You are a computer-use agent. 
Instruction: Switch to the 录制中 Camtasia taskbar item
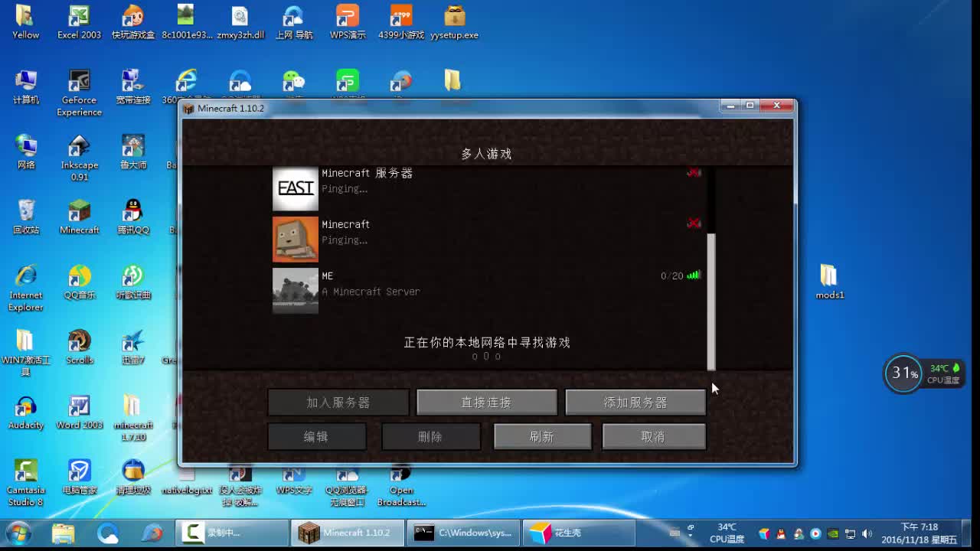(x=232, y=533)
